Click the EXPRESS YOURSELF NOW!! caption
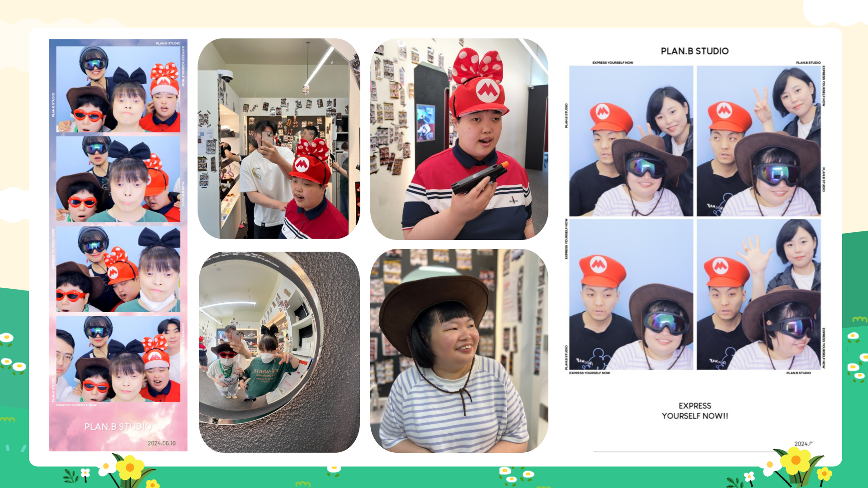The height and width of the screenshot is (488, 868). coord(695,411)
